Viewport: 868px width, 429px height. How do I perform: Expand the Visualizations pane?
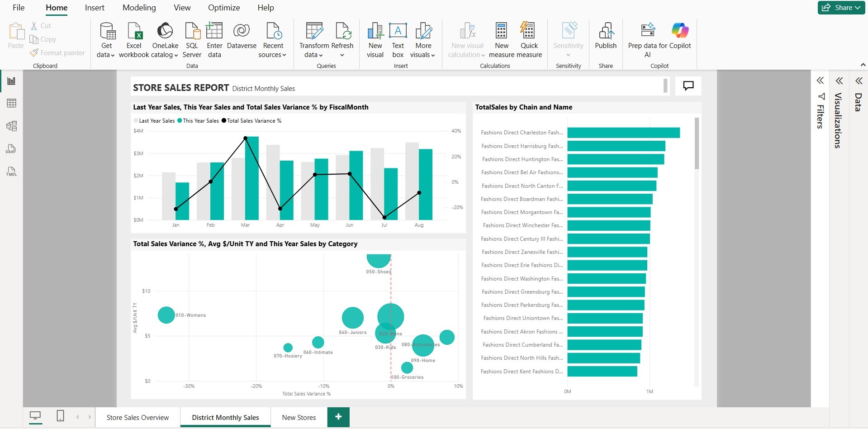(x=839, y=81)
